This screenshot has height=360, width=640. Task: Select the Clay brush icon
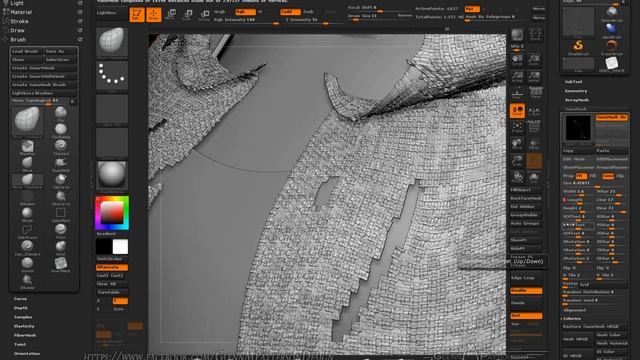pos(61,113)
